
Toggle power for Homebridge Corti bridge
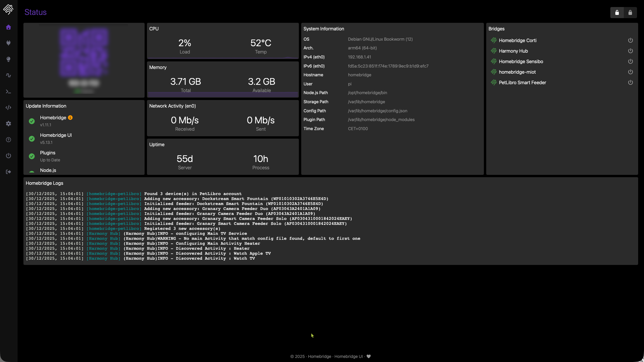[630, 40]
